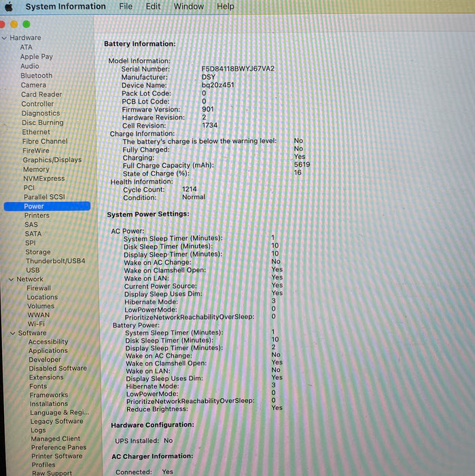Select Ethernet in the sidebar
Image resolution: width=475 pixels, height=476 pixels.
tap(36, 132)
